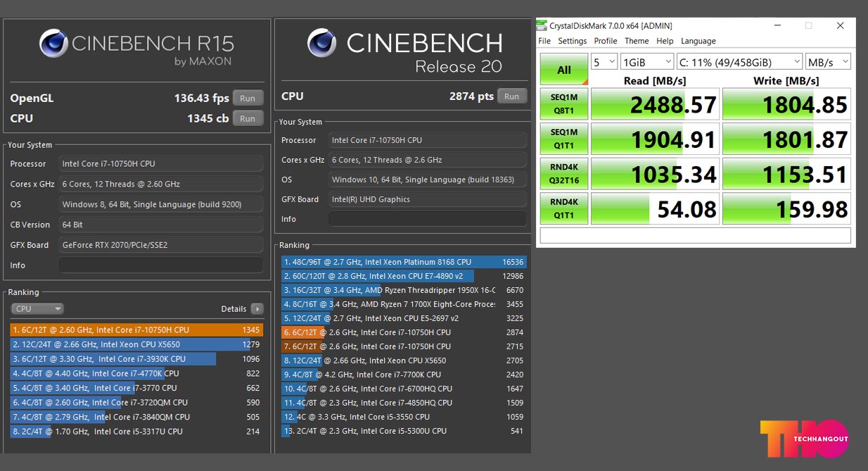The image size is (868, 471).
Task: Run the OpenGL test in Cinebench R15
Action: [x=248, y=98]
